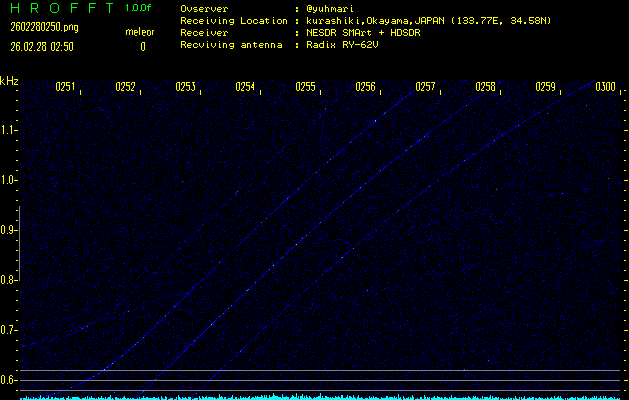The width and height of the screenshot is (629, 400).
Task: Click the 0.6 frequency axis label
Action: pyautogui.click(x=9, y=380)
